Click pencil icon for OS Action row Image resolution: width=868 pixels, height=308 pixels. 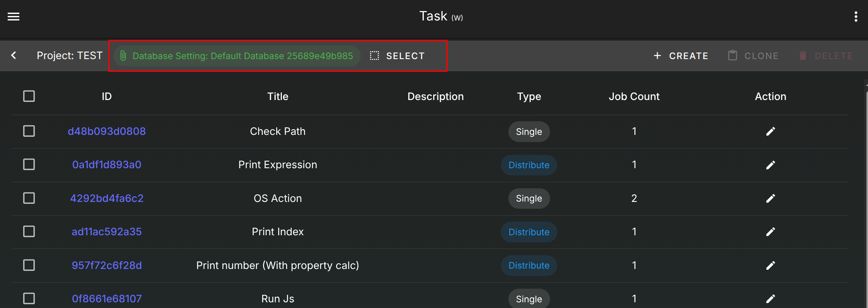click(770, 199)
